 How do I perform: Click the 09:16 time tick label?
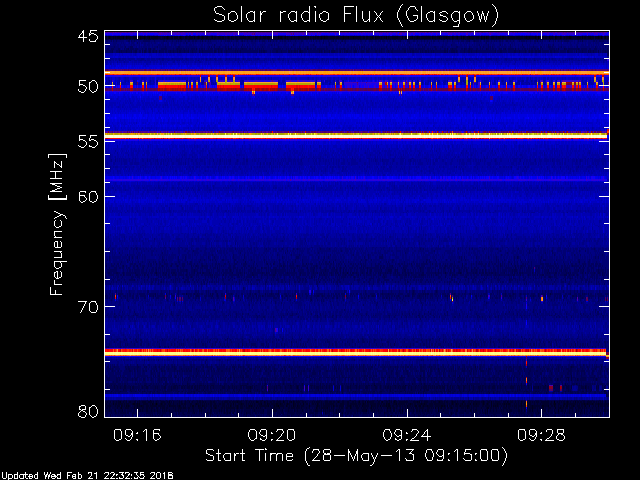coord(138,435)
